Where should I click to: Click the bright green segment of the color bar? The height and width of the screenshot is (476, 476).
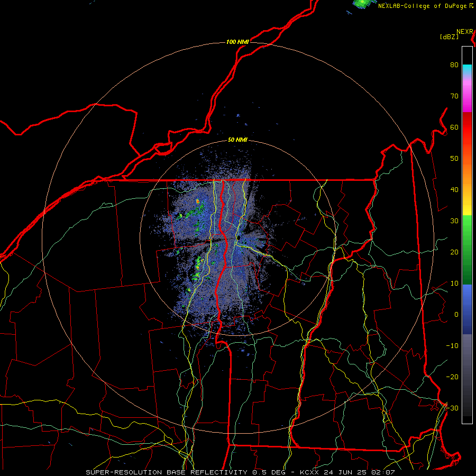click(467, 225)
